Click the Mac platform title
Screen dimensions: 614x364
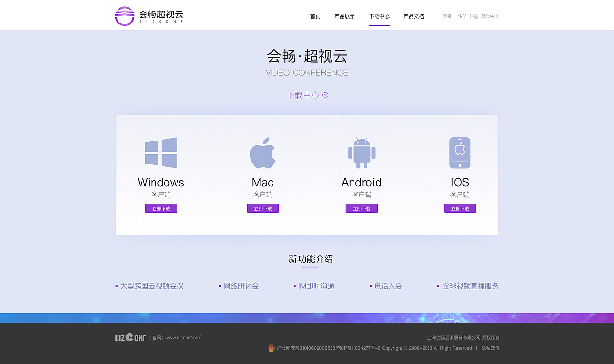(263, 182)
